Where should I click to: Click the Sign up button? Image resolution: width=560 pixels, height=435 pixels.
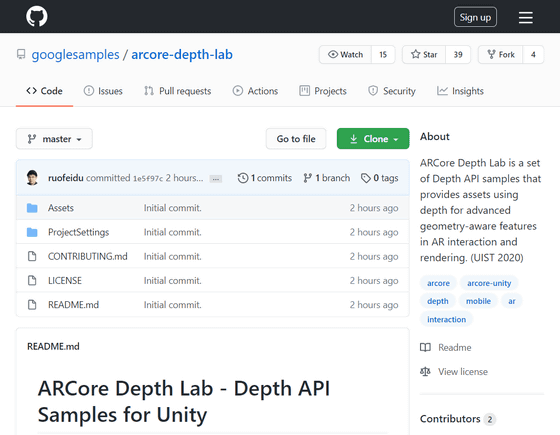click(x=475, y=17)
